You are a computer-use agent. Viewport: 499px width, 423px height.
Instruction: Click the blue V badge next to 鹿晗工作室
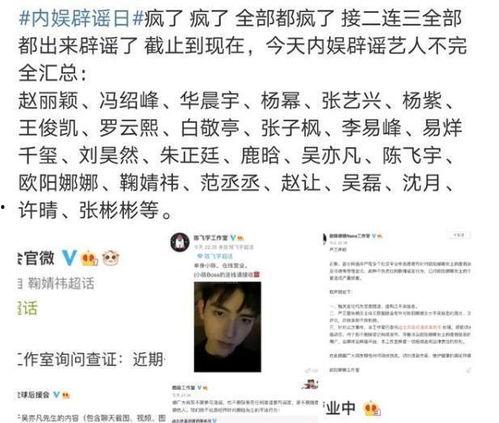[200, 388]
